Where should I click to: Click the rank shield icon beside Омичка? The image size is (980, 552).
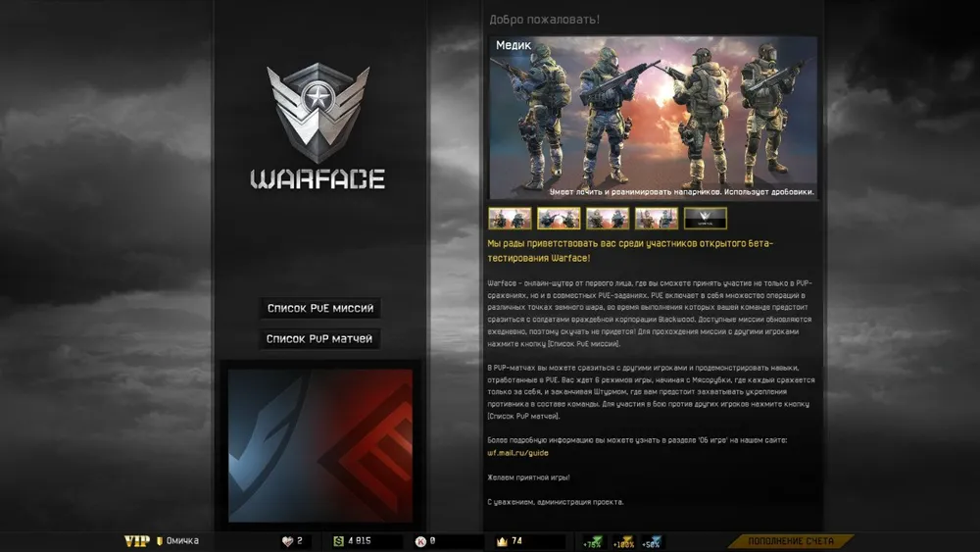pyautogui.click(x=160, y=541)
